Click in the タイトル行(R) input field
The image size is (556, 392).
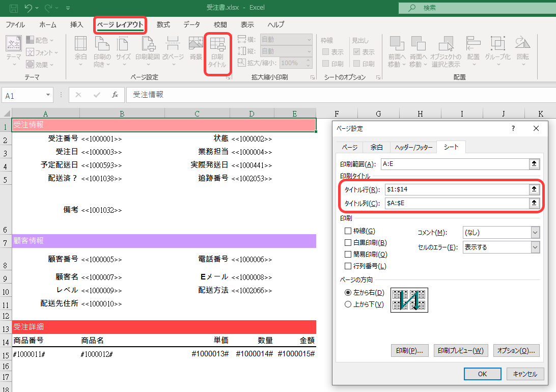click(x=456, y=189)
